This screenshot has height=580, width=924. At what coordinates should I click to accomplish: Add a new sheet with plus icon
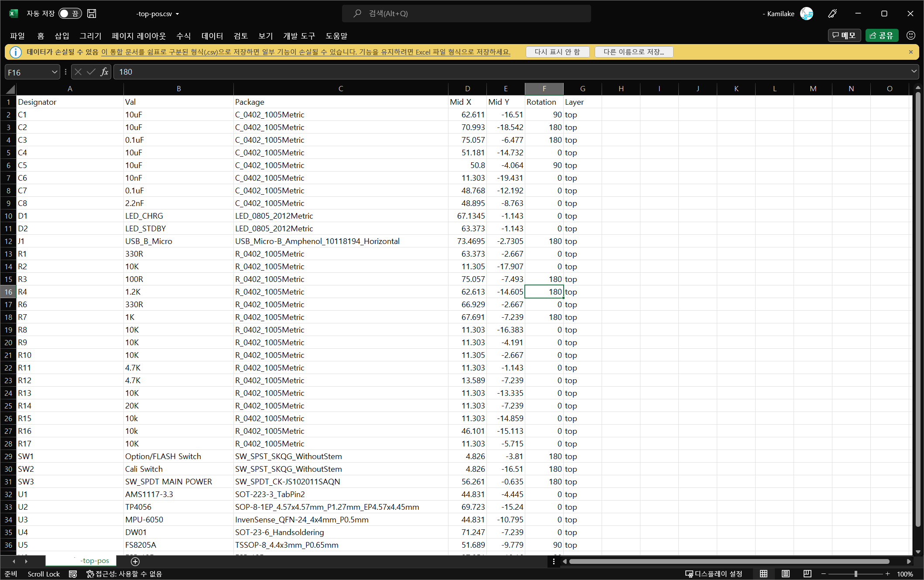point(135,561)
